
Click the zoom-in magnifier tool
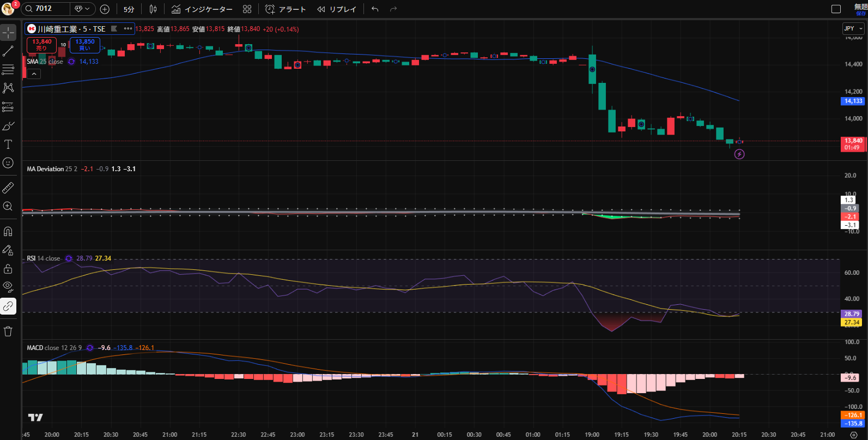8,206
